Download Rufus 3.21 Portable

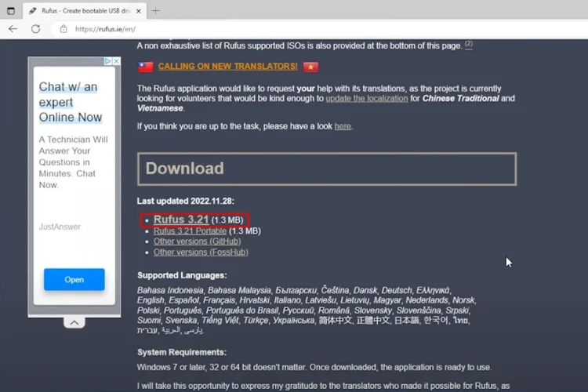point(190,231)
